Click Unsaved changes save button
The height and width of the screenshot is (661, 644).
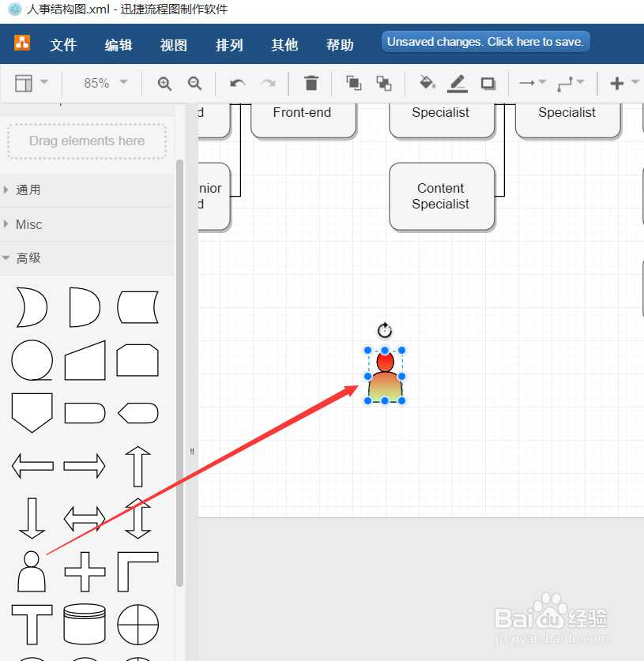point(485,42)
